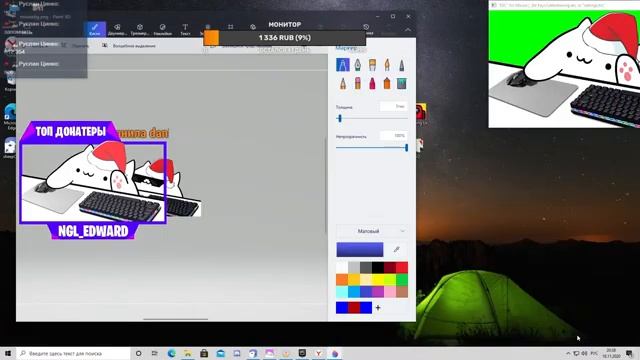Select the Calligraphy pen brush
This screenshot has width=640, height=360.
pos(358,64)
